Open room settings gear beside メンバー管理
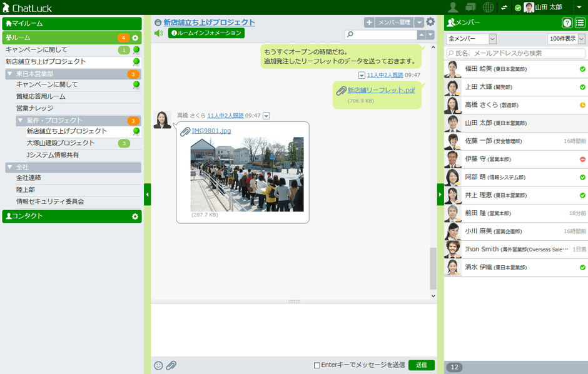This screenshot has width=588, height=374. tap(430, 22)
